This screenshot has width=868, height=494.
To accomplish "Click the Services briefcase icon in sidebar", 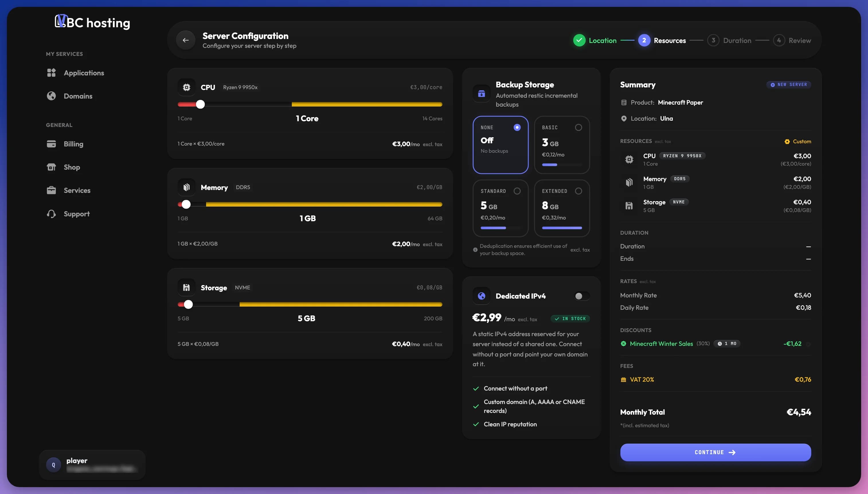I will pos(51,190).
